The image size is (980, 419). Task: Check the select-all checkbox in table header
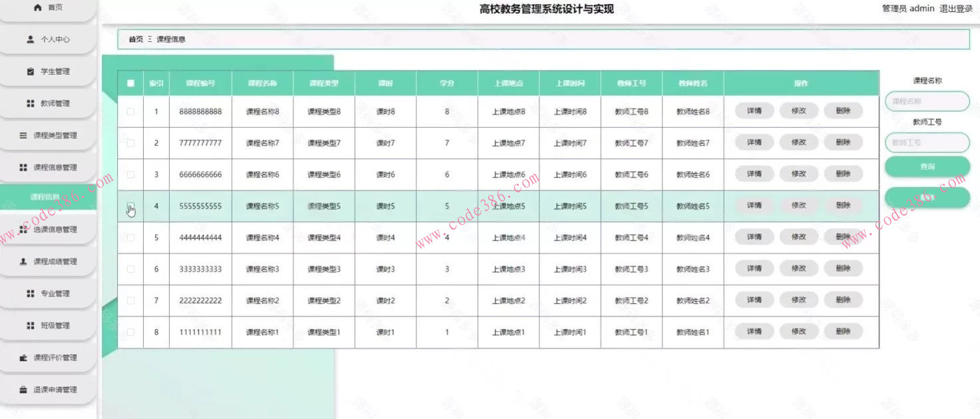tap(130, 83)
